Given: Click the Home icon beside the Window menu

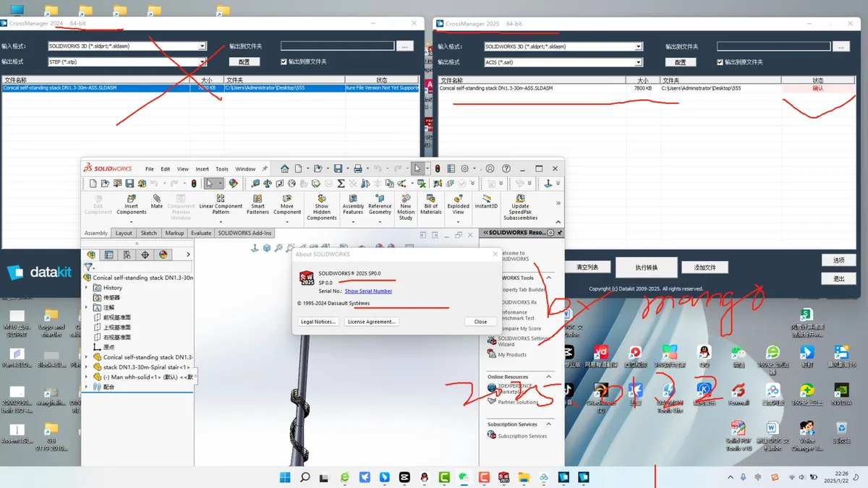Looking at the screenshot, I should point(285,168).
